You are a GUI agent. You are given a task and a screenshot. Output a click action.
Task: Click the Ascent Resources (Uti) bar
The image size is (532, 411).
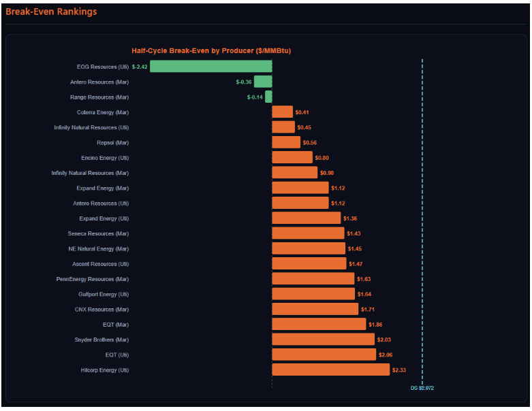[309, 263]
